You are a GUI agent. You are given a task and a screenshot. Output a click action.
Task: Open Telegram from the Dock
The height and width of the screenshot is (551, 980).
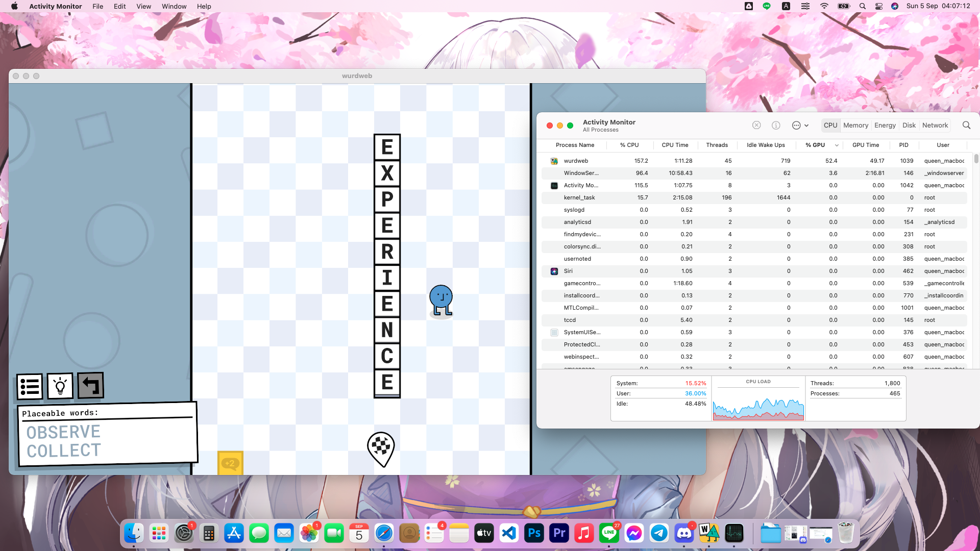click(x=659, y=534)
